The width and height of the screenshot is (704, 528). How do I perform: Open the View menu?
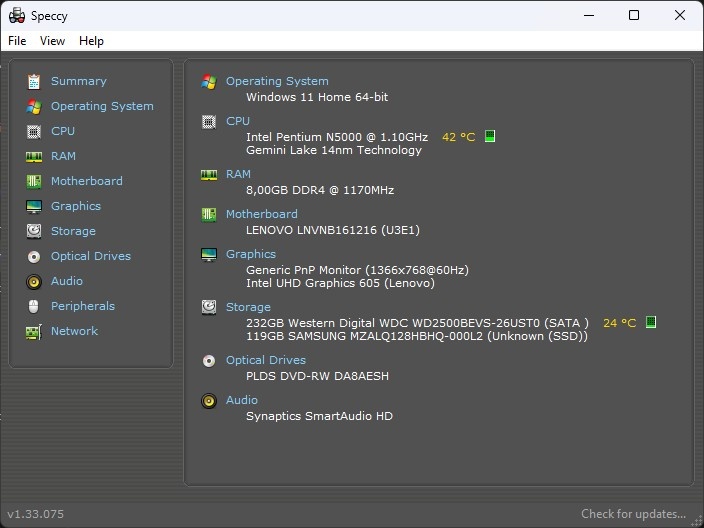tap(53, 41)
